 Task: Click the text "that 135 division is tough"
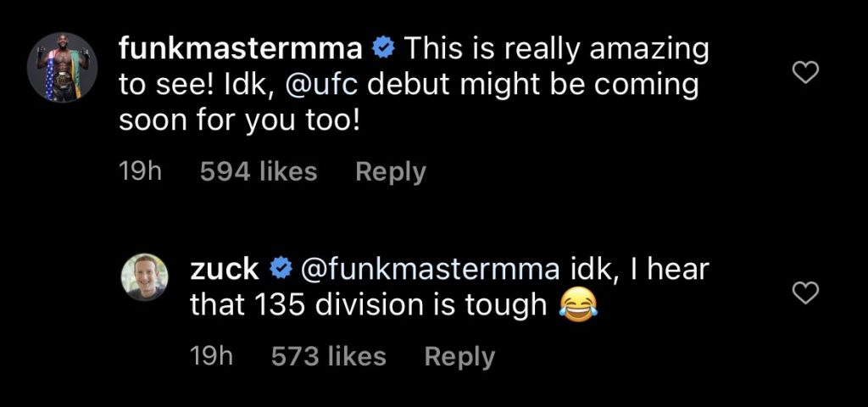[369, 305]
